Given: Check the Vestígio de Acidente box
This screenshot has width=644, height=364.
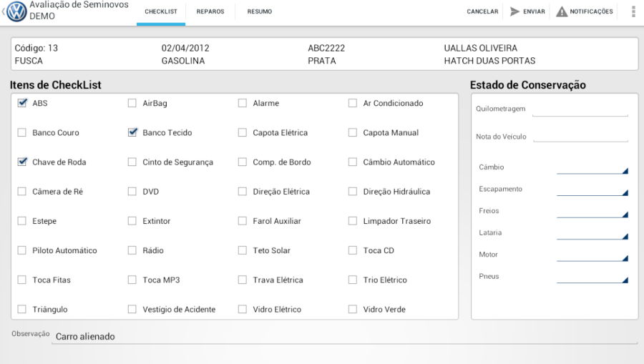Looking at the screenshot, I should 132,309.
